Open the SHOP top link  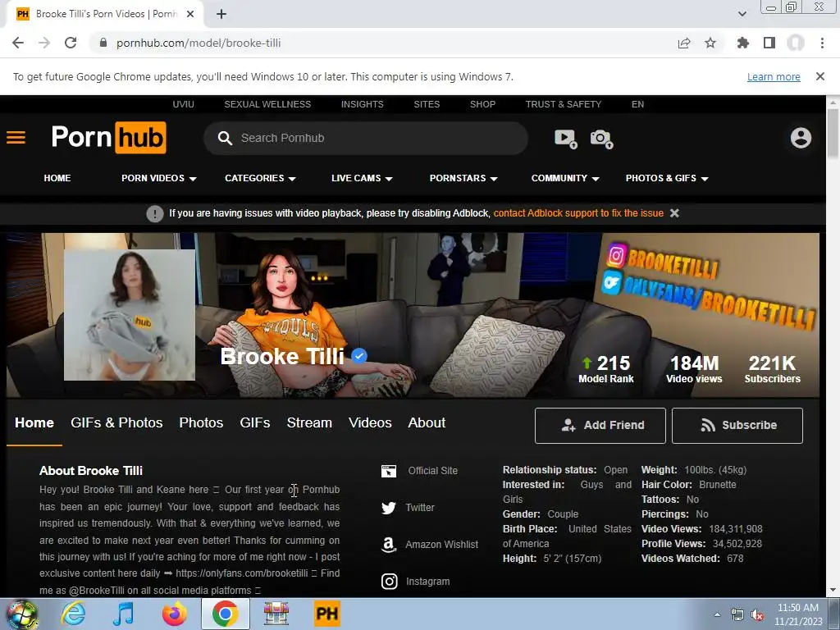(482, 104)
